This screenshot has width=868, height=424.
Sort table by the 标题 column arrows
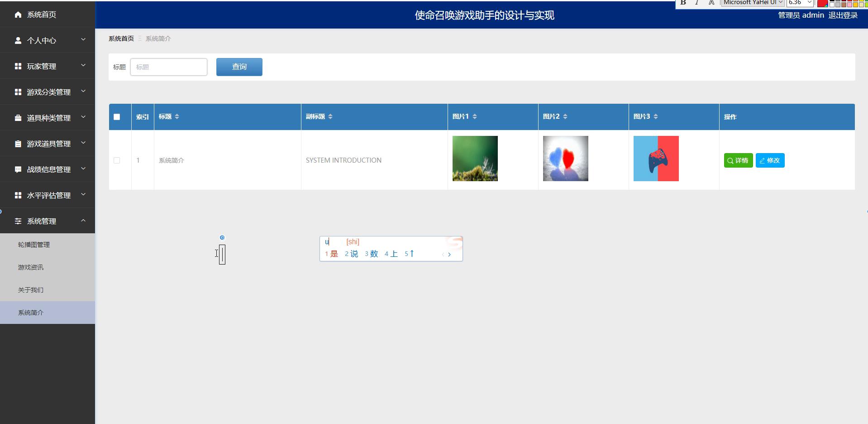(177, 116)
